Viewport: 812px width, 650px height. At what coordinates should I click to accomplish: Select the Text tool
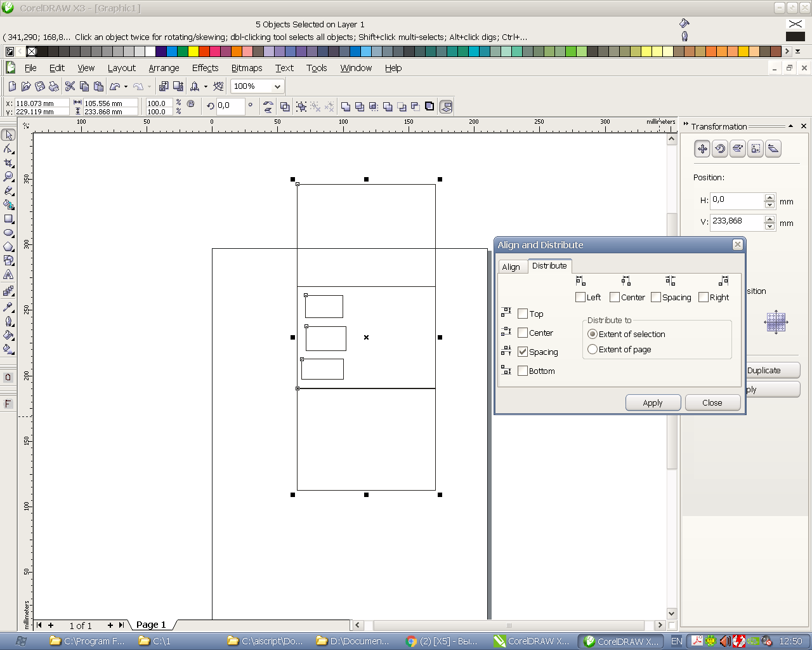click(x=8, y=274)
